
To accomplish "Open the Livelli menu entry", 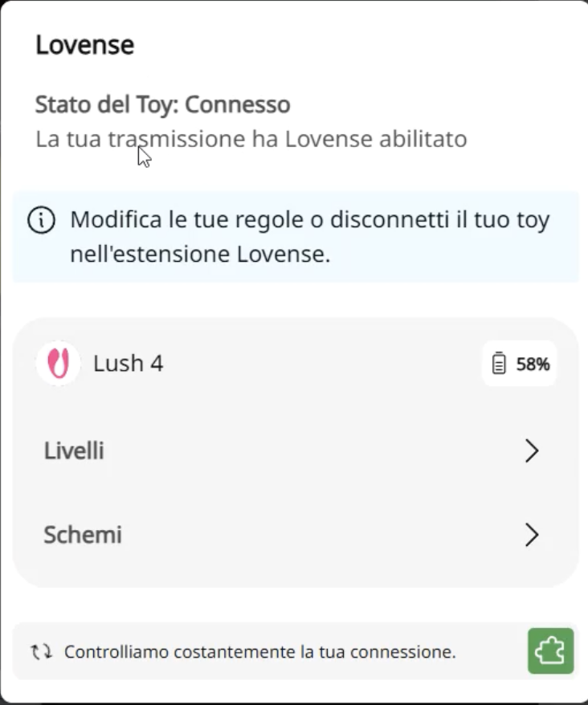I will 74,451.
